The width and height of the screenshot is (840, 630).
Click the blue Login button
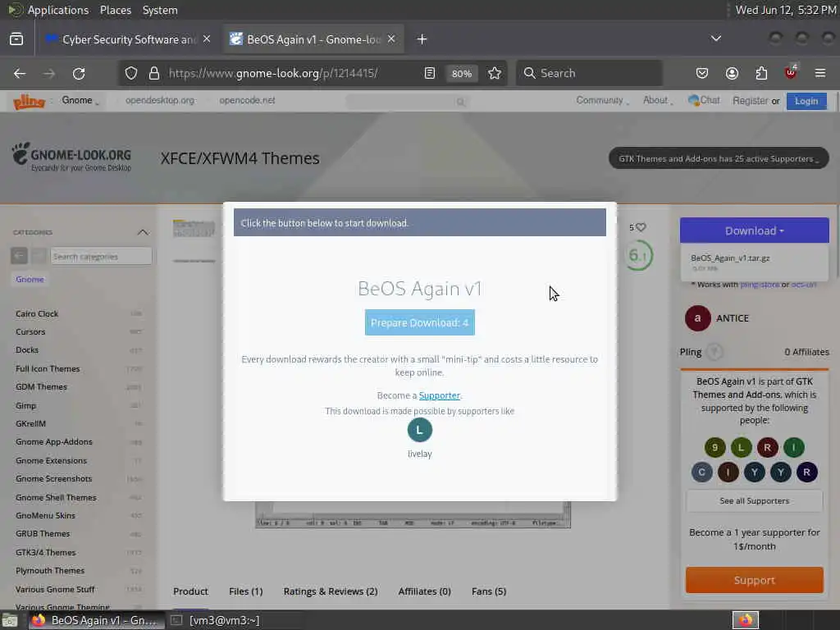point(806,101)
